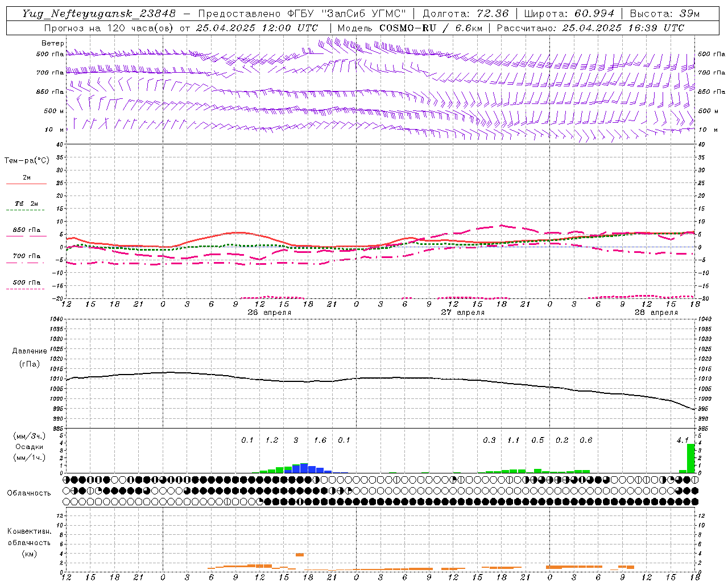Click the red '2м' temperature legend line
728x582 pixels.
tap(26, 184)
